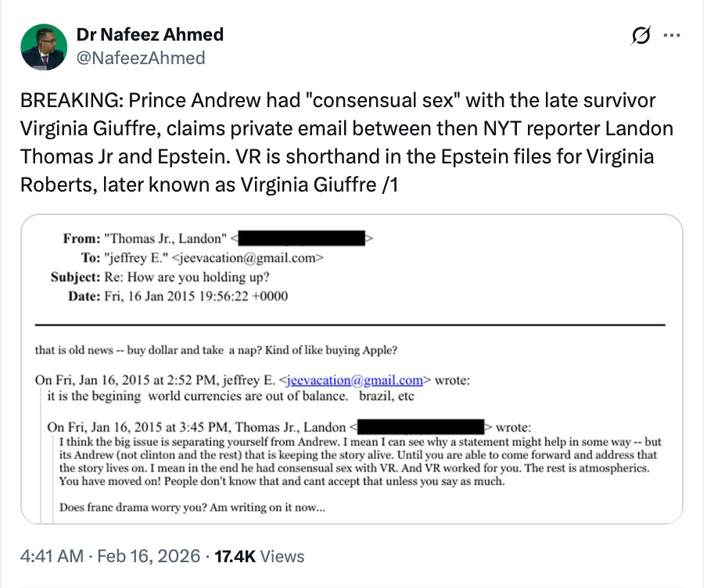Click the @NafeezAhmed handle

[x=141, y=58]
